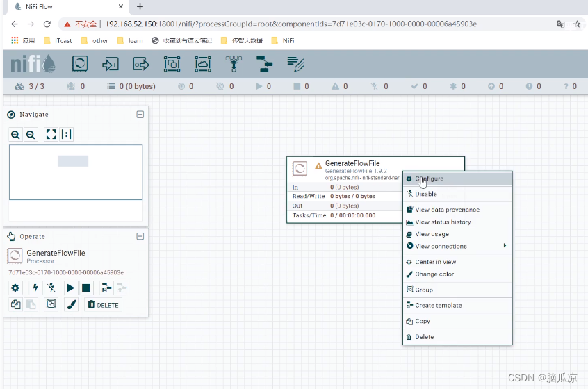This screenshot has height=389, width=588.
Task: Reset to actual size in Navigate panel
Action: (66, 134)
